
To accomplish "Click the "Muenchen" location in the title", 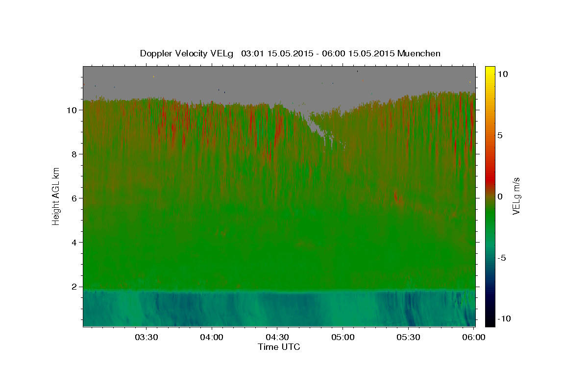I will pyautogui.click(x=419, y=53).
